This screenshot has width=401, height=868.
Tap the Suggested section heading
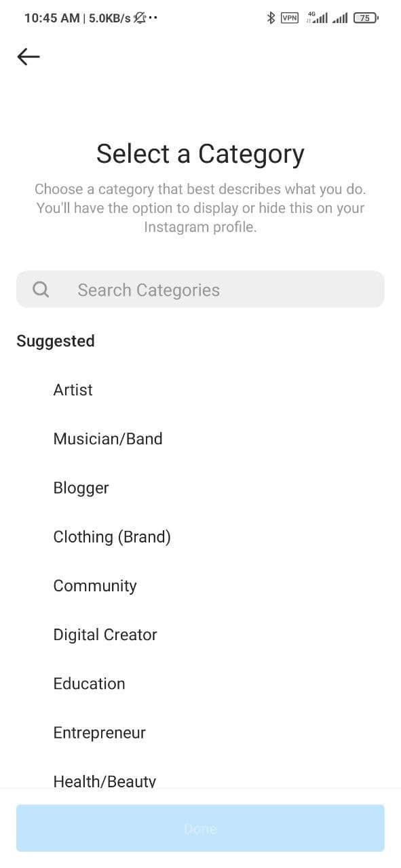point(55,341)
